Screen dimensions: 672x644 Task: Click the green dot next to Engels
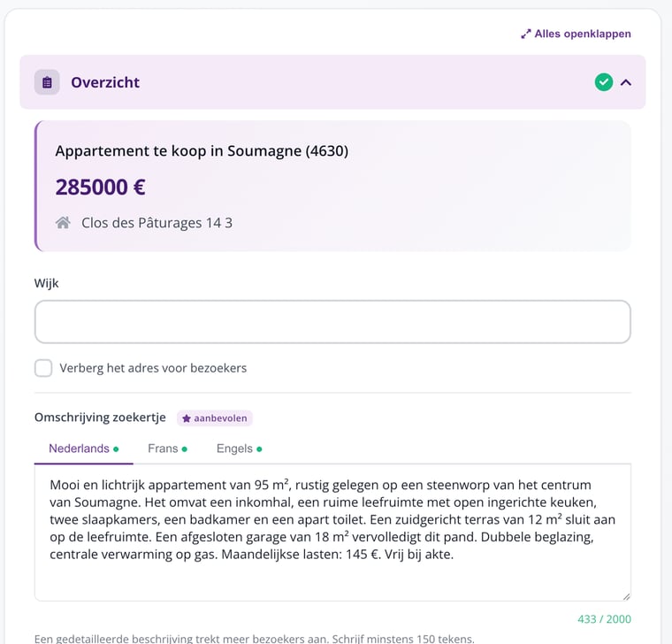259,449
